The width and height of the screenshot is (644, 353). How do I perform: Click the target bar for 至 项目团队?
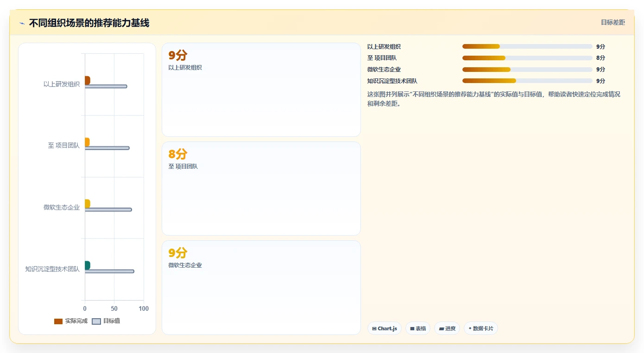pyautogui.click(x=107, y=148)
